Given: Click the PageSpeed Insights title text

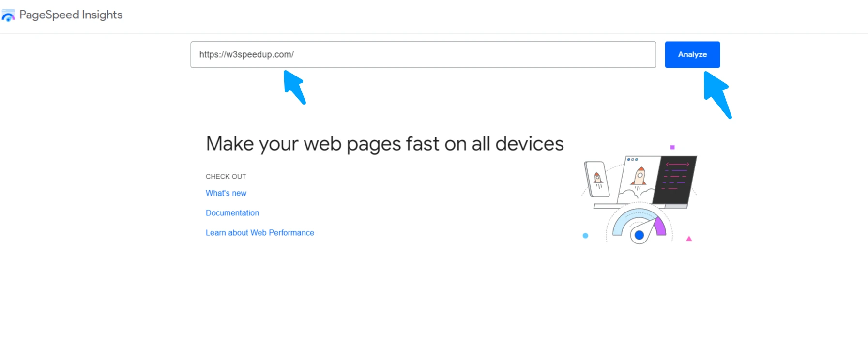Looking at the screenshot, I should click(x=71, y=15).
